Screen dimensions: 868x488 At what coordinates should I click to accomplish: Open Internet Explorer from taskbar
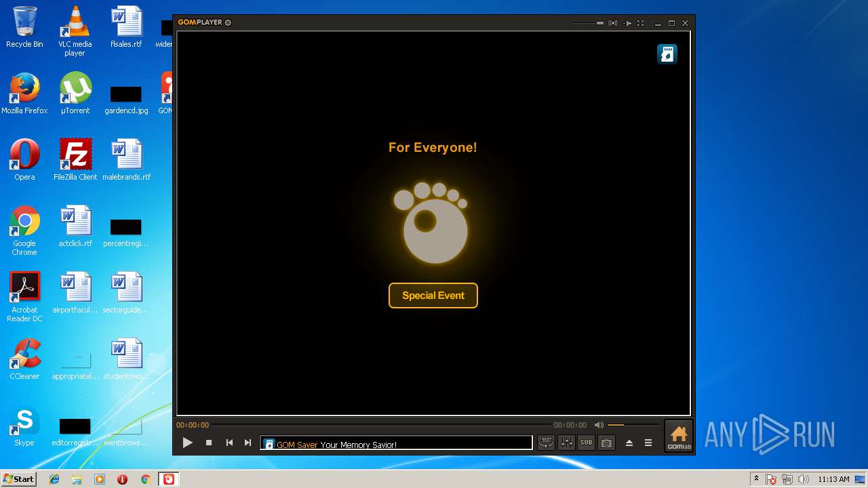point(54,479)
